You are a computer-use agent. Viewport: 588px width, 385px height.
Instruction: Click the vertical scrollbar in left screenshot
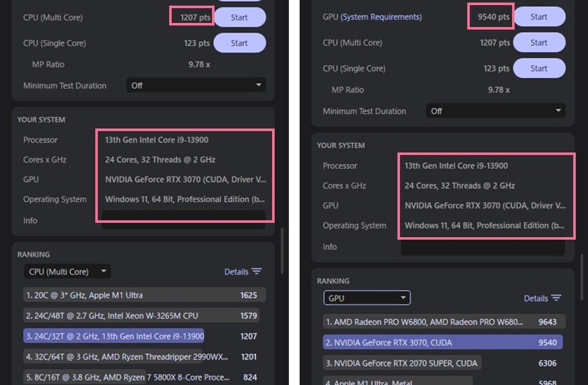[282, 250]
